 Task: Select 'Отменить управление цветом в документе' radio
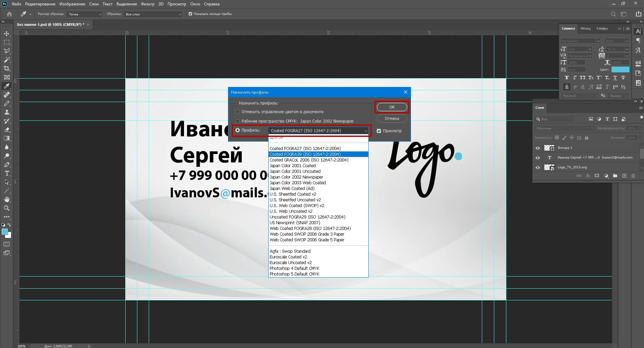point(238,112)
